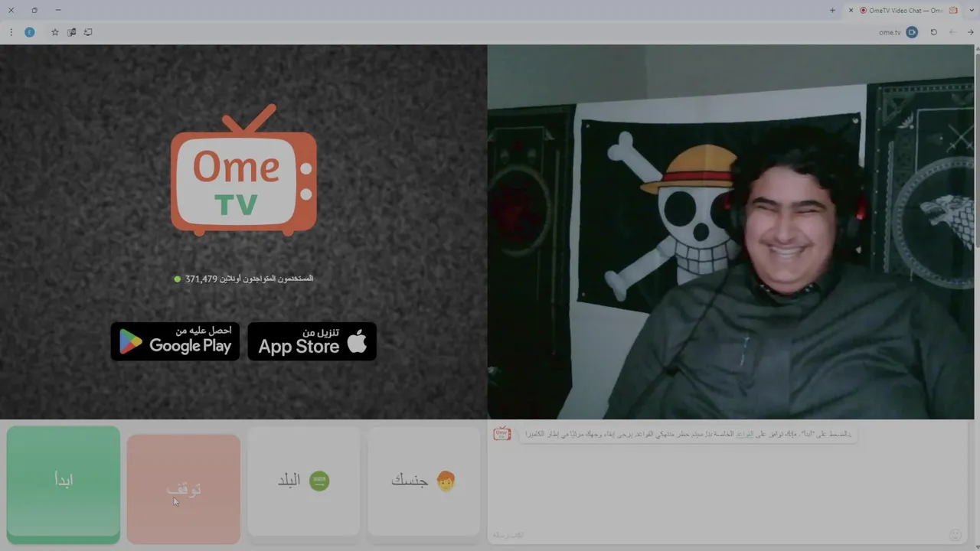The height and width of the screenshot is (551, 980).
Task: Open the emoji picker in chat box
Action: [955, 535]
